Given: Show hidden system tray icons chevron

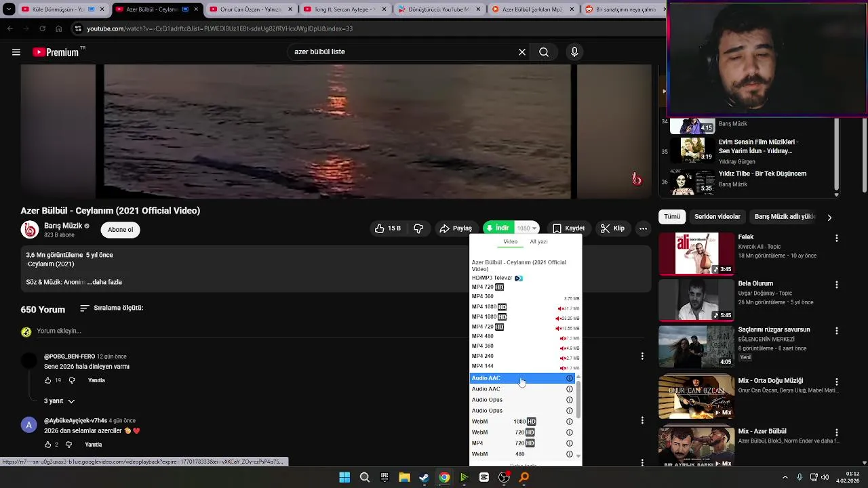Looking at the screenshot, I should click(785, 477).
